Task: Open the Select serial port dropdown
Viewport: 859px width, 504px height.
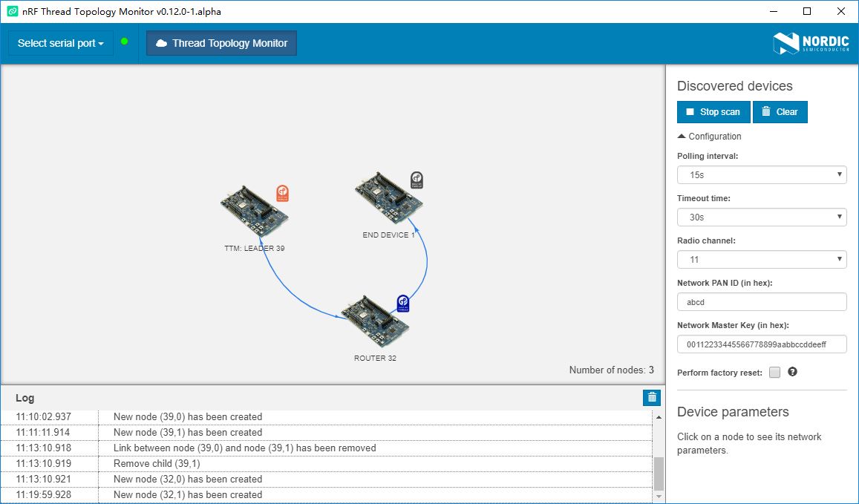Action: (60, 43)
